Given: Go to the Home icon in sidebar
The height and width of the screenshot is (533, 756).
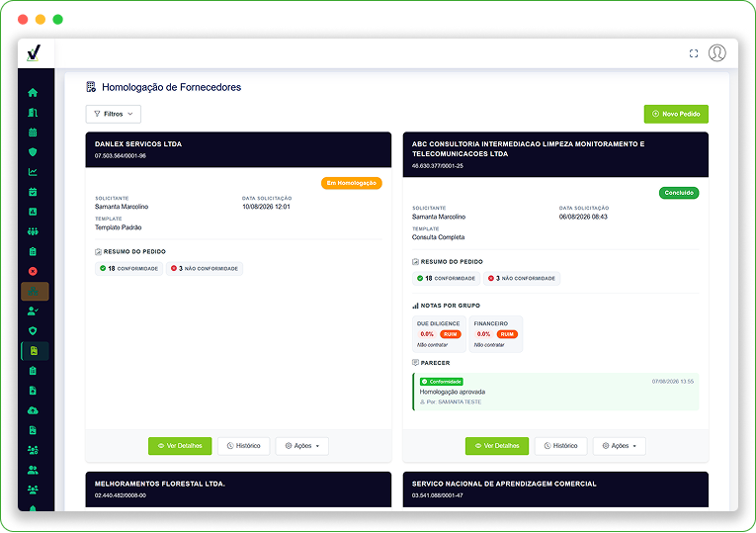Looking at the screenshot, I should pos(33,93).
